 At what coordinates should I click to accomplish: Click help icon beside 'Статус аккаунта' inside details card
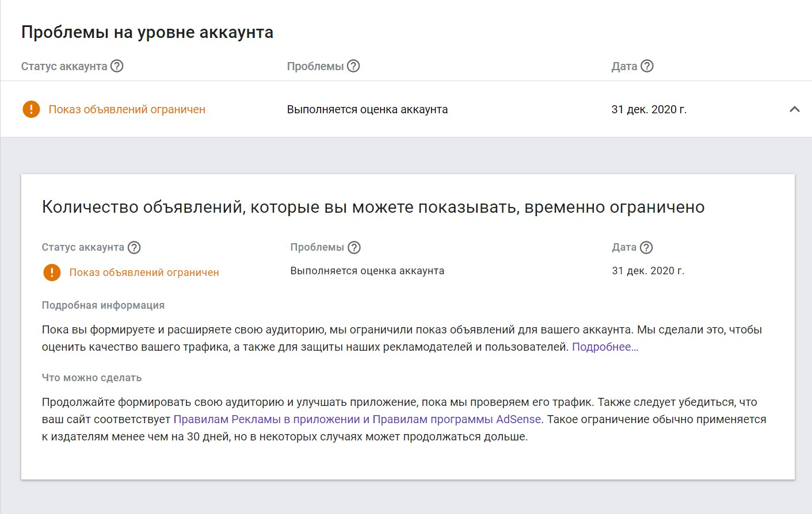[x=134, y=248]
